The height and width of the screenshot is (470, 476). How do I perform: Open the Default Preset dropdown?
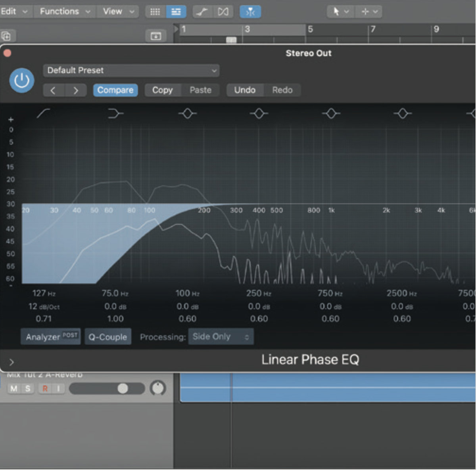pos(131,71)
